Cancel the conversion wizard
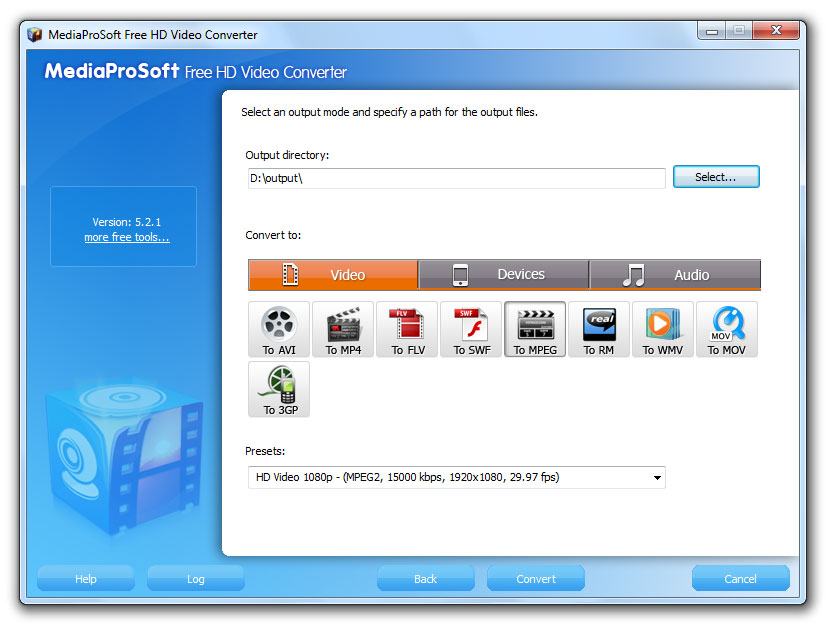Viewport: 829px width, 624px height. pyautogui.click(x=741, y=579)
